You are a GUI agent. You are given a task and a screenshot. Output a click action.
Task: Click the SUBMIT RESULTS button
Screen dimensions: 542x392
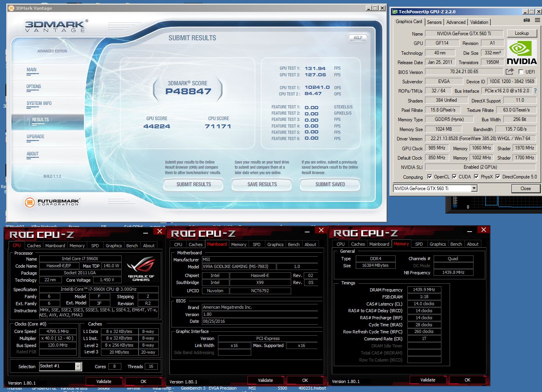coord(193,184)
